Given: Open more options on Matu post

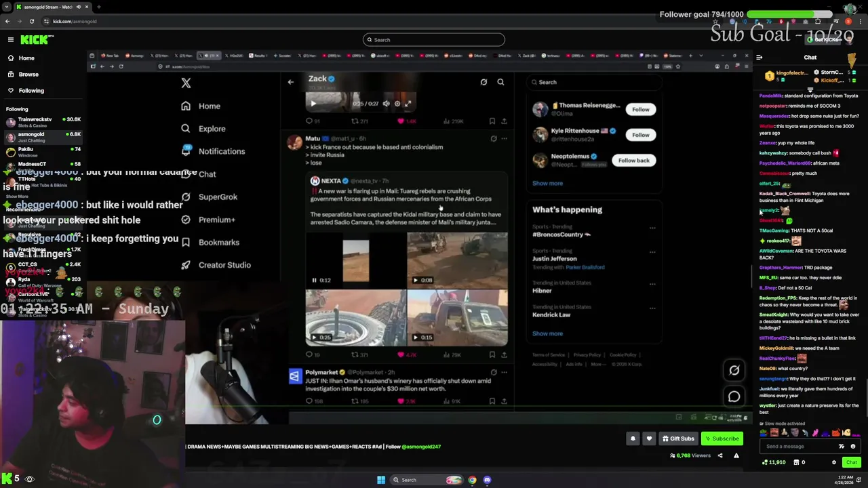Looking at the screenshot, I should (x=504, y=139).
